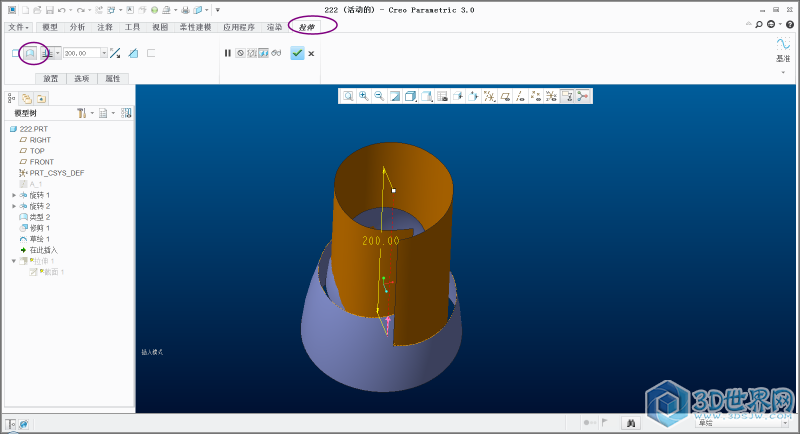
Task: Flip the extrude depth direction
Action: pyautogui.click(x=116, y=53)
